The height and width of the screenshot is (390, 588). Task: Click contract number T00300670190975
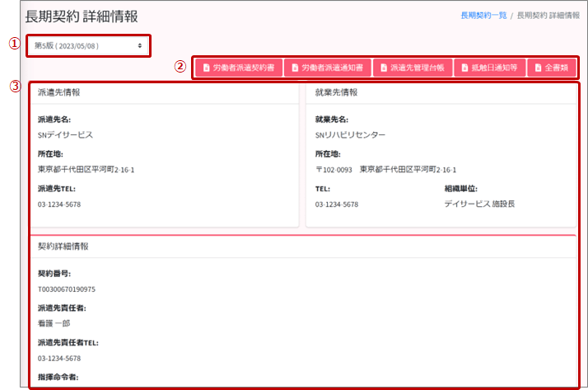67,289
